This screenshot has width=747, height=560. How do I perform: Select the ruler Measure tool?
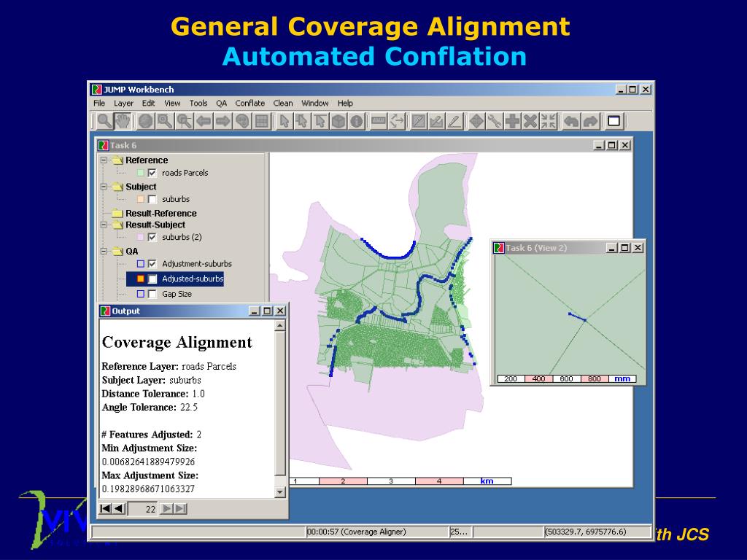click(379, 121)
